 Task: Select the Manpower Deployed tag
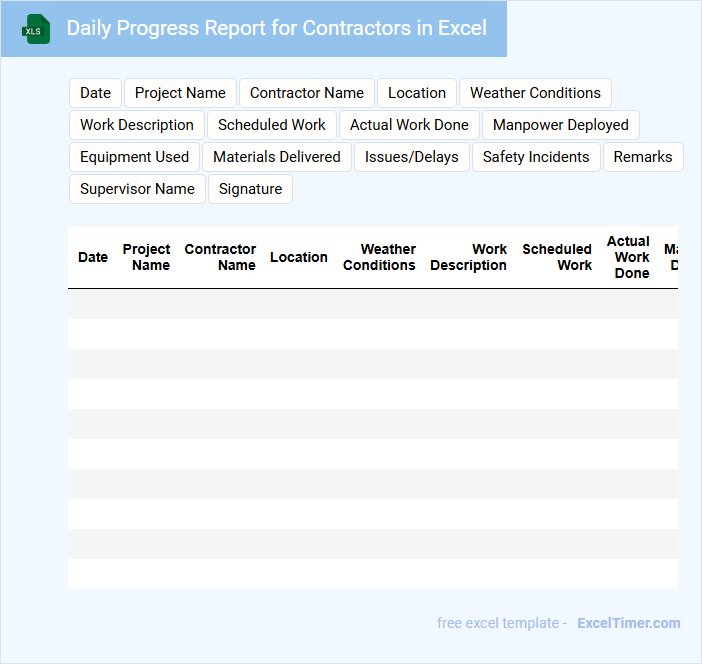561,125
